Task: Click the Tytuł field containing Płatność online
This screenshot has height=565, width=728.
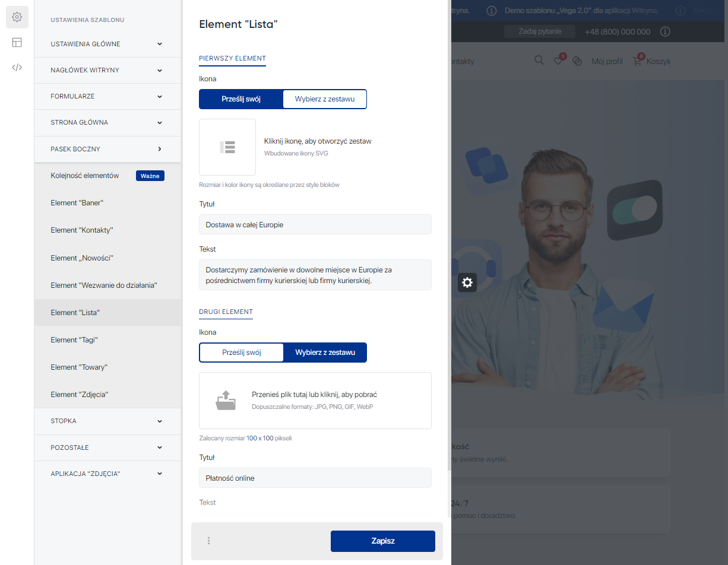Action: [315, 478]
